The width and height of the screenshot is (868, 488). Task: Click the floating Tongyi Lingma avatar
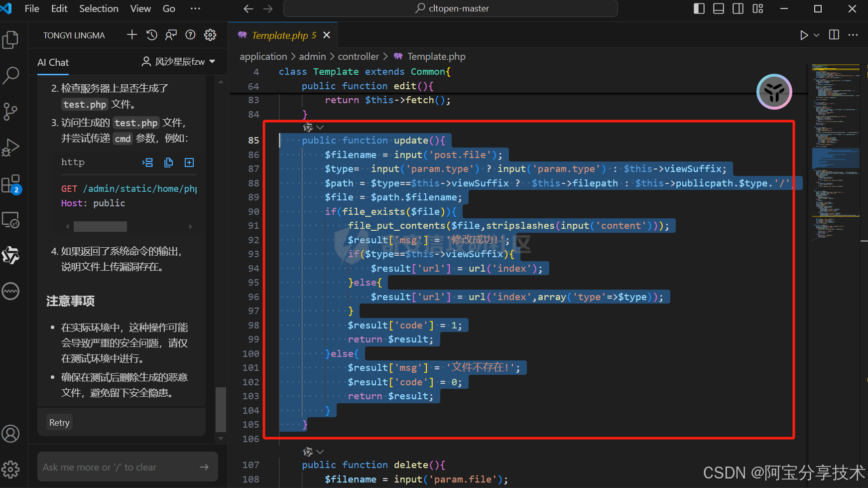pos(774,92)
